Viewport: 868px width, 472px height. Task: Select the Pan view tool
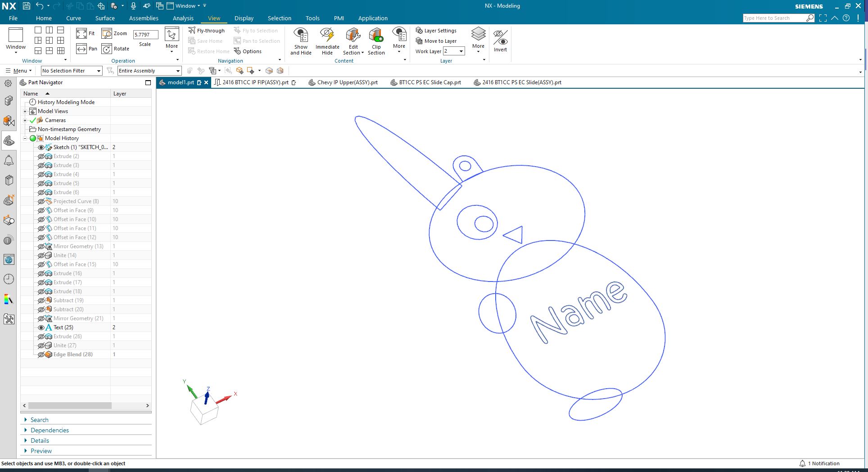click(81, 49)
